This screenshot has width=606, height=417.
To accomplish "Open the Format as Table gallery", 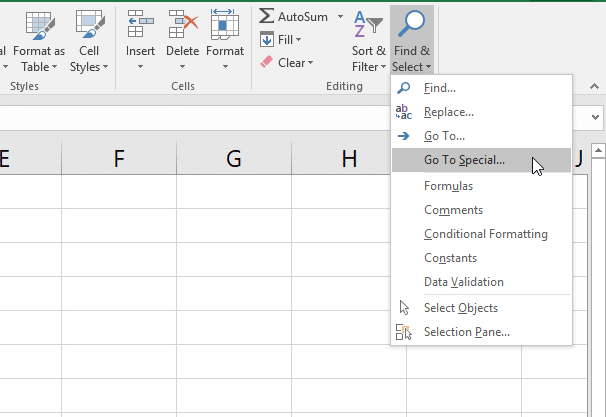I will 39,42.
